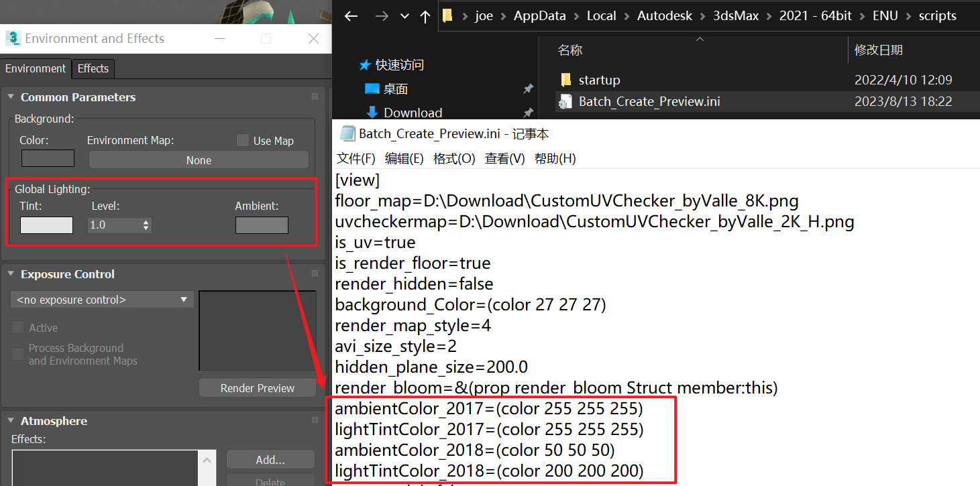
Task: Select Download in Explorer sidebar
Action: coord(413,113)
